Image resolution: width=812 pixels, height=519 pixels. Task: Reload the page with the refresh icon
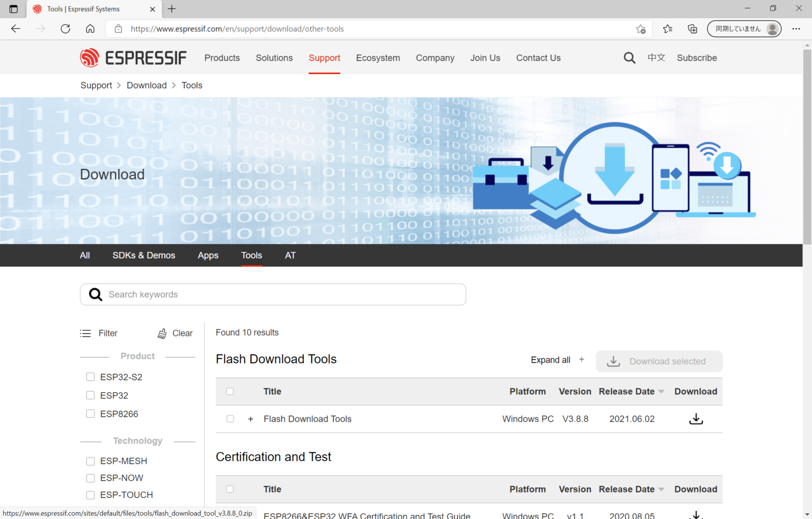[x=66, y=29]
